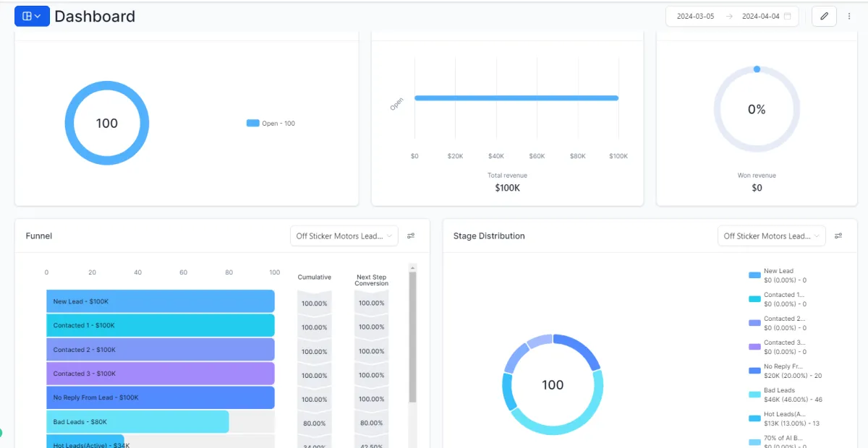
Task: Select the 2024-03-05 start date field
Action: pyautogui.click(x=695, y=16)
